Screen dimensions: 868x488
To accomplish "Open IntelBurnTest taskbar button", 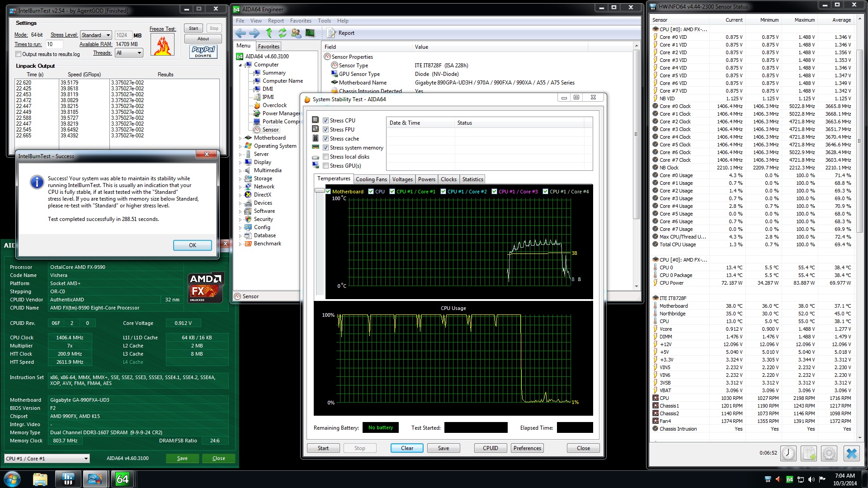I will tap(95, 479).
